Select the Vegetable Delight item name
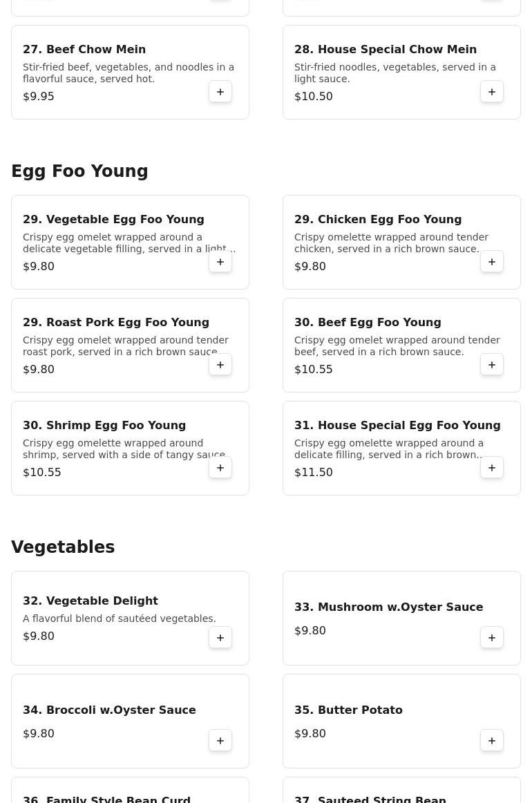The height and width of the screenshot is (803, 532). (91, 601)
